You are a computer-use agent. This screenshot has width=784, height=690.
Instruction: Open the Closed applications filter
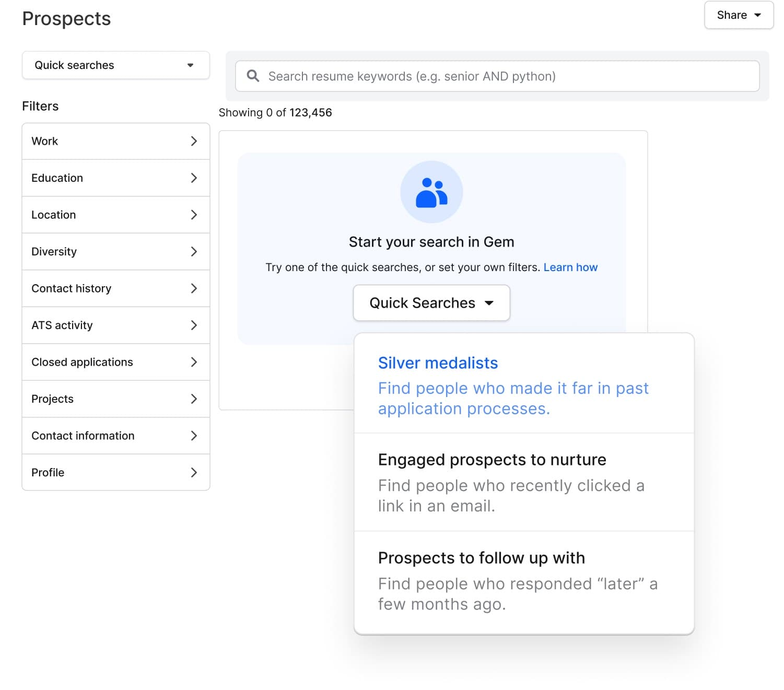[115, 362]
